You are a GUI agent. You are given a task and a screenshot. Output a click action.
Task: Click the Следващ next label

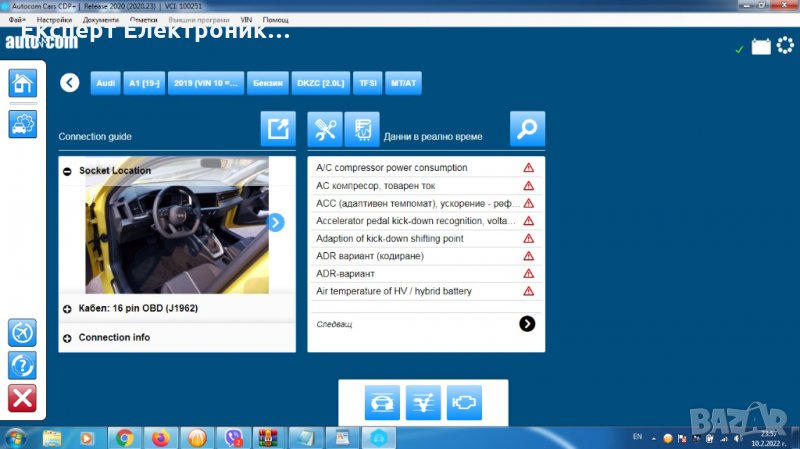[x=334, y=324]
